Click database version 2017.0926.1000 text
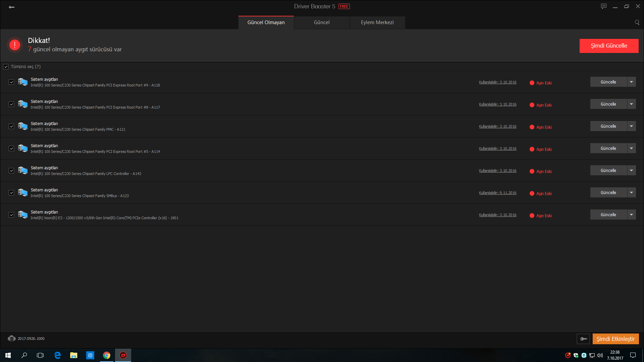The image size is (644, 362). [x=31, y=339]
